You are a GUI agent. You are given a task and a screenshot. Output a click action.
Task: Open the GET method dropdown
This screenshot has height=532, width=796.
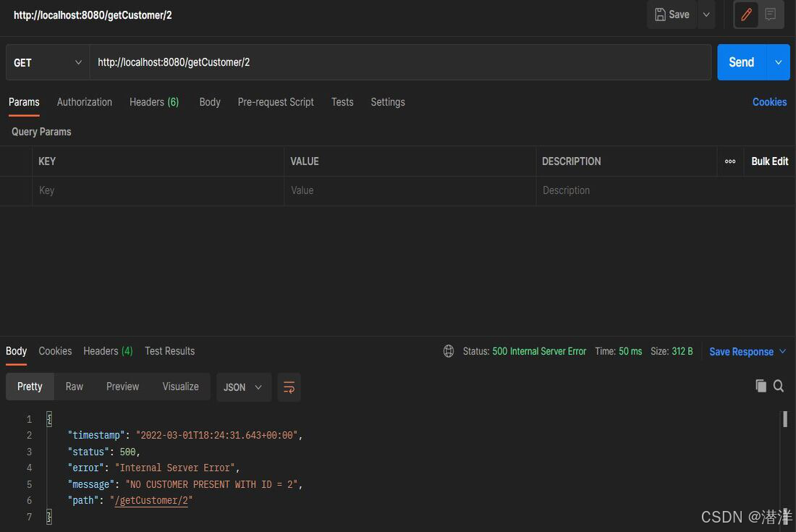tap(48, 62)
